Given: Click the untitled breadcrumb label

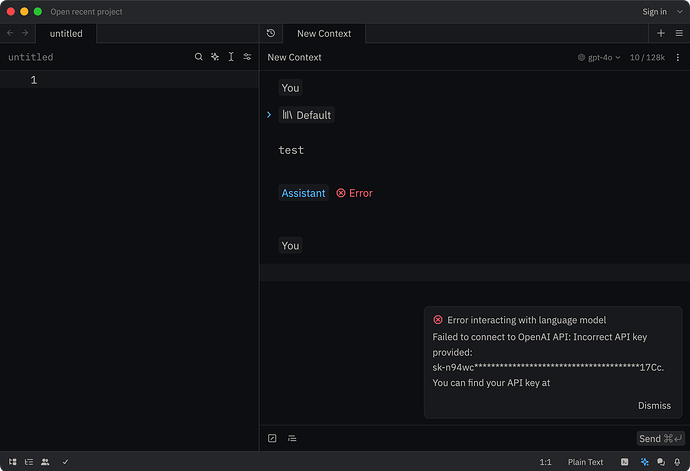Looking at the screenshot, I should coord(30,57).
